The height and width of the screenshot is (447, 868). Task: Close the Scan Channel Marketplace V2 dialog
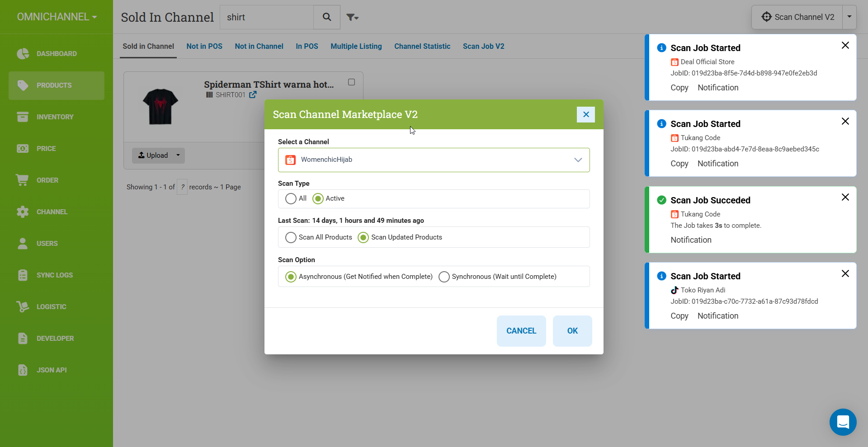586,114
